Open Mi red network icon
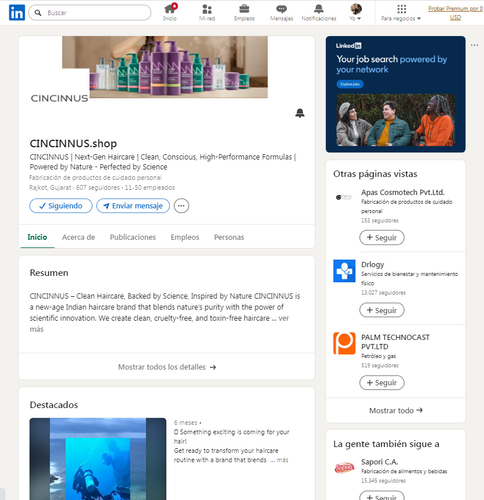Viewport: 484px width, 500px height. click(x=207, y=13)
